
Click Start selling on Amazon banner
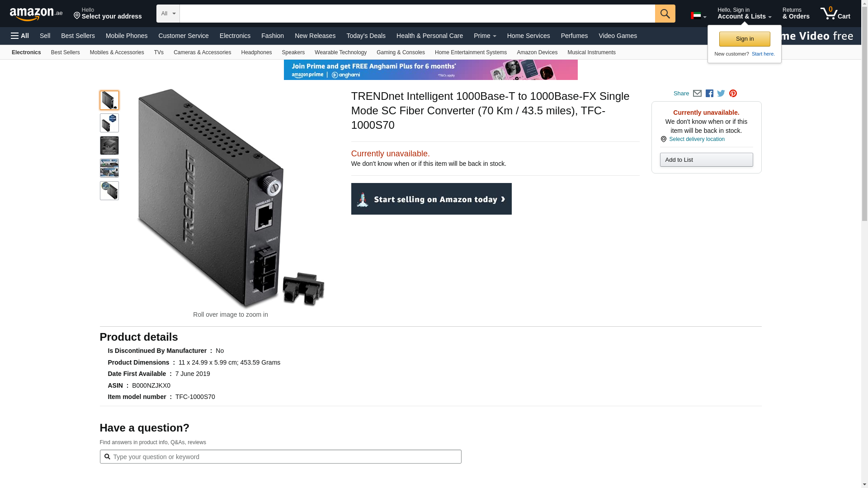coord(431,199)
